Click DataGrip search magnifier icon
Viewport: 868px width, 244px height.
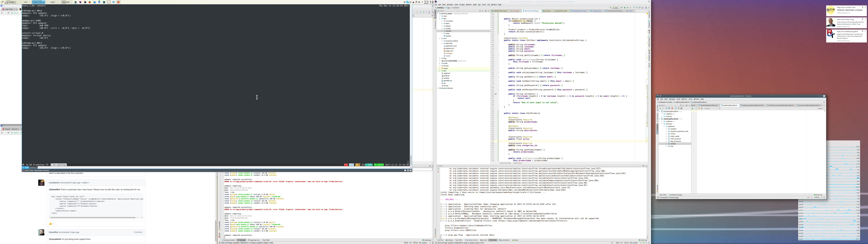[824, 102]
